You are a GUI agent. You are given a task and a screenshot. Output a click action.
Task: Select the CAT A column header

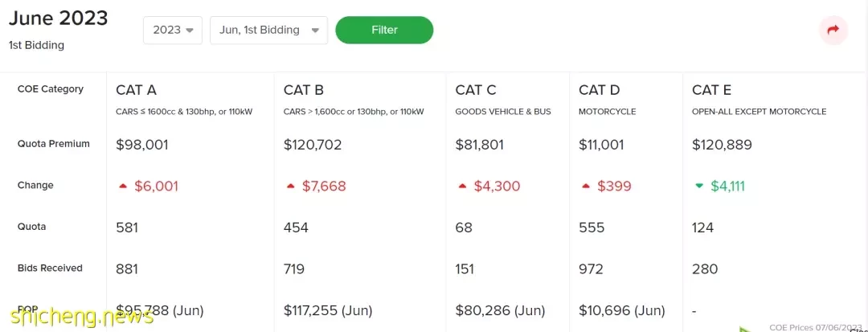click(x=136, y=90)
